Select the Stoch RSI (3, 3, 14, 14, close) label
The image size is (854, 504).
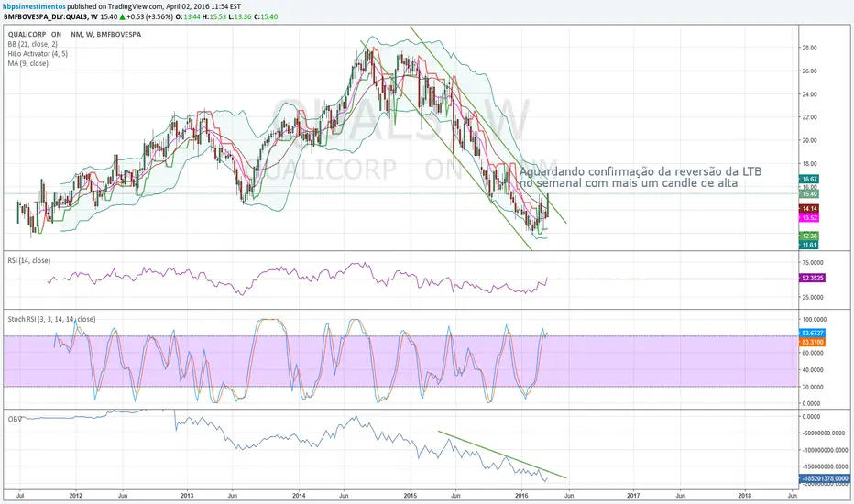(x=51, y=319)
